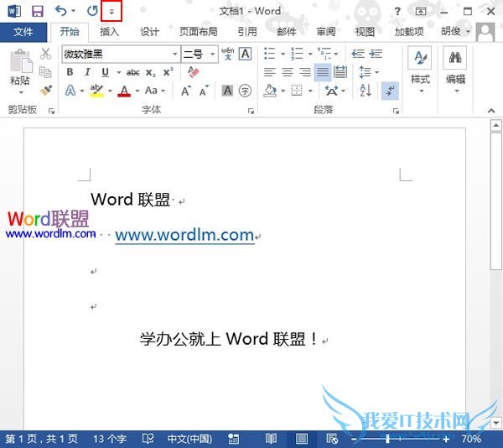Insert enclosed character (circled 字)
The image size is (503, 448).
point(245,91)
